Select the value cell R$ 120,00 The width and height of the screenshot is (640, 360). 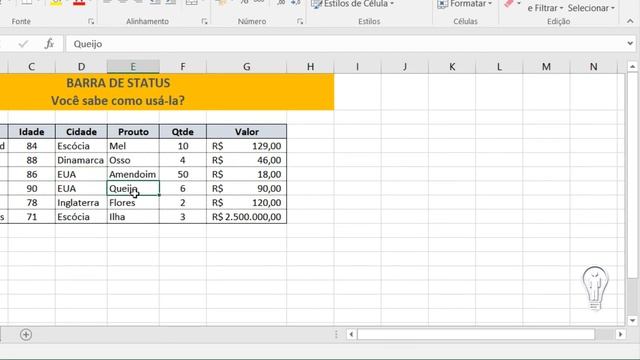[x=247, y=202]
